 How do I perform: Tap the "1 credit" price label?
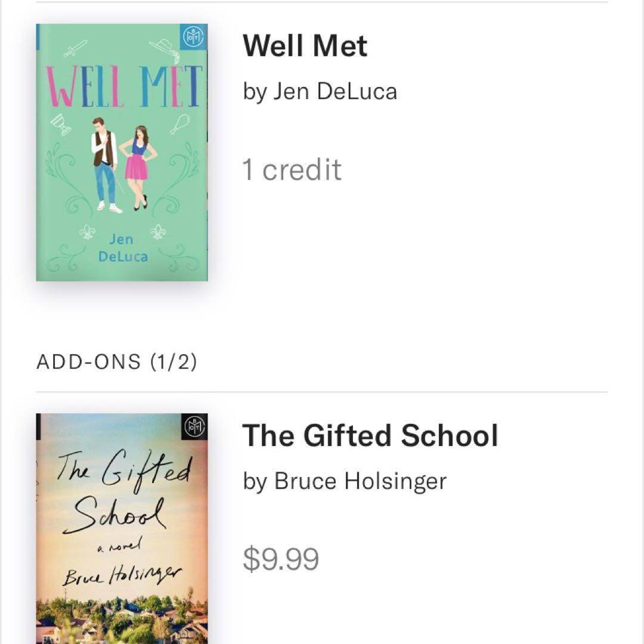(292, 170)
